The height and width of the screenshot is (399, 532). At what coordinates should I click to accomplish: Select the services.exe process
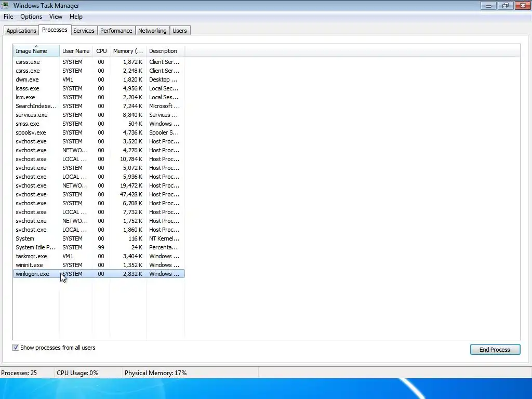point(99,115)
